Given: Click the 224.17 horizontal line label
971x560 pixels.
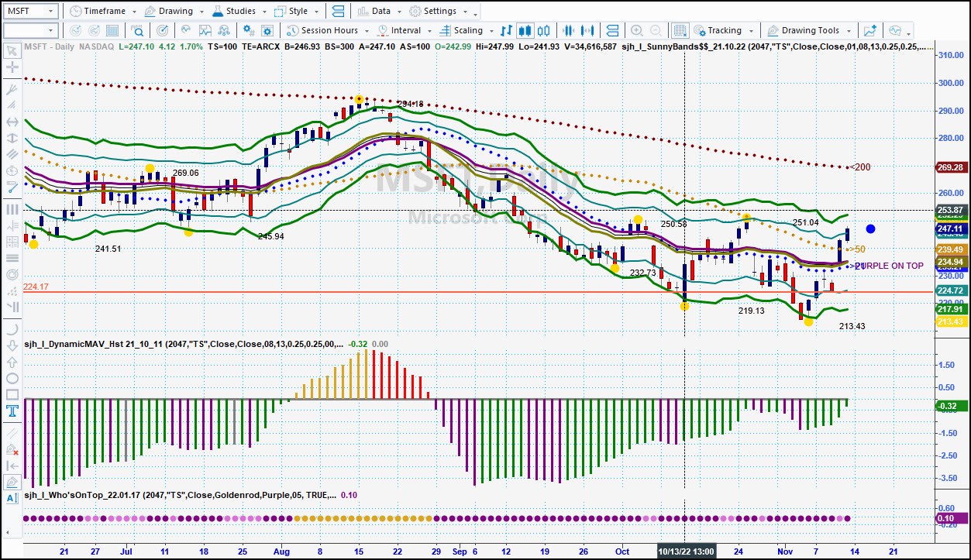Looking at the screenshot, I should (x=36, y=287).
